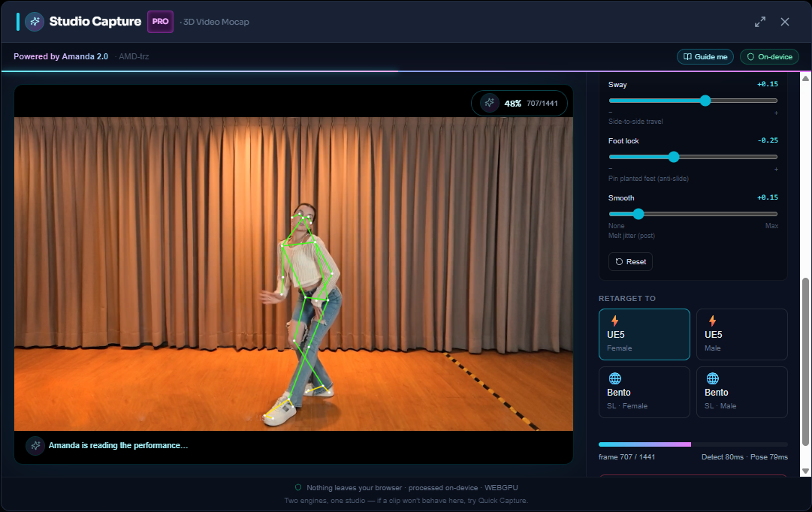Screen dimensions: 812x512
Task: Click the PRO badge
Action: (x=161, y=22)
